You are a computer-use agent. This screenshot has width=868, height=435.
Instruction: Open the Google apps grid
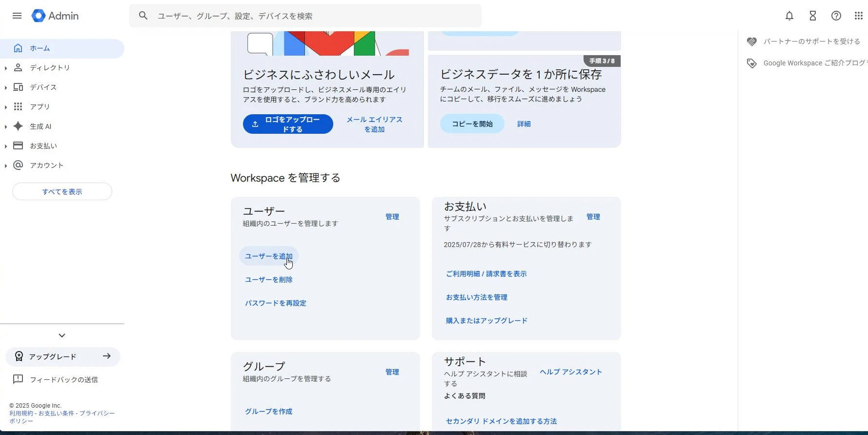click(x=859, y=16)
